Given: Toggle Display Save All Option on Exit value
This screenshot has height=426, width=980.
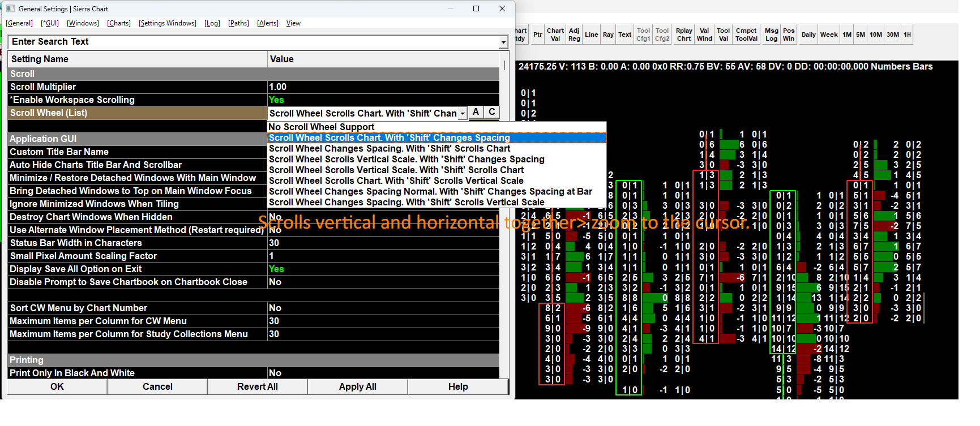Looking at the screenshot, I should click(x=383, y=269).
